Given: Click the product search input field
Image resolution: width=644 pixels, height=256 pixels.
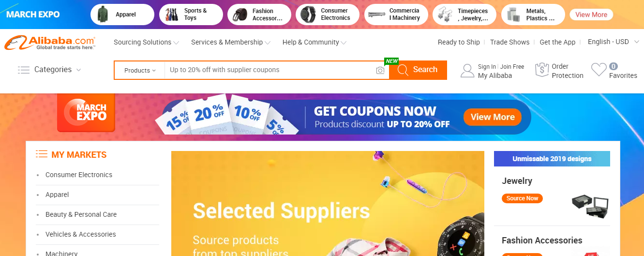Looking at the screenshot, I should [x=270, y=70].
